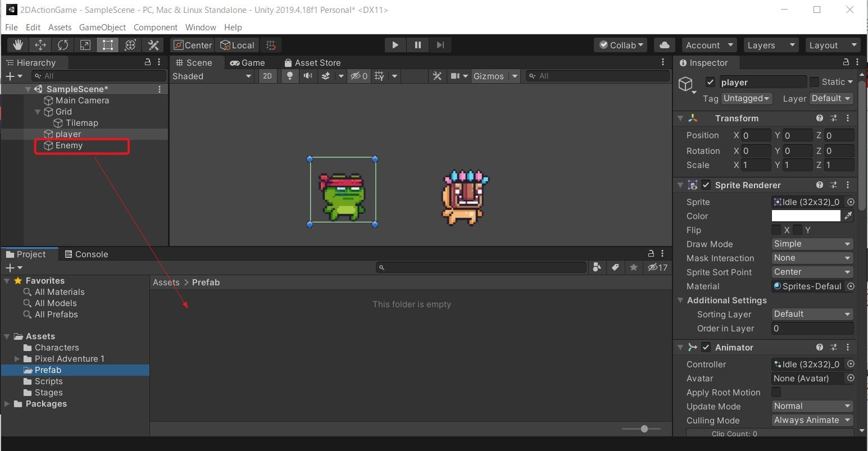Click favorites star icon in Project toolbar
The width and height of the screenshot is (868, 451).
pos(634,267)
